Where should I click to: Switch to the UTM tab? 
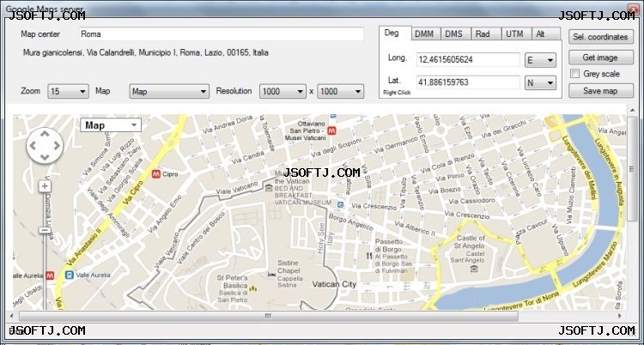point(516,34)
